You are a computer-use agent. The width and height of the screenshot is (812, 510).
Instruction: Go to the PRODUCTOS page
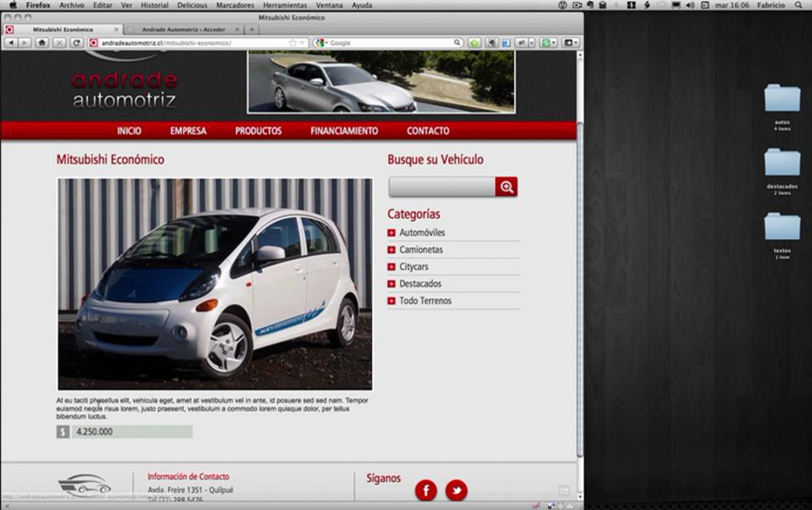258,131
